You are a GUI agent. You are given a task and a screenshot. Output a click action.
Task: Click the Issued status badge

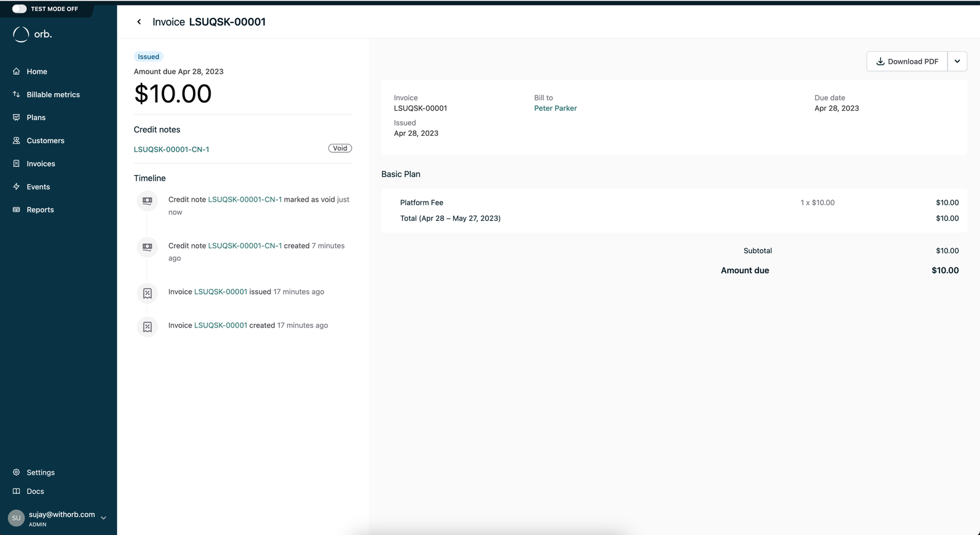(x=148, y=56)
